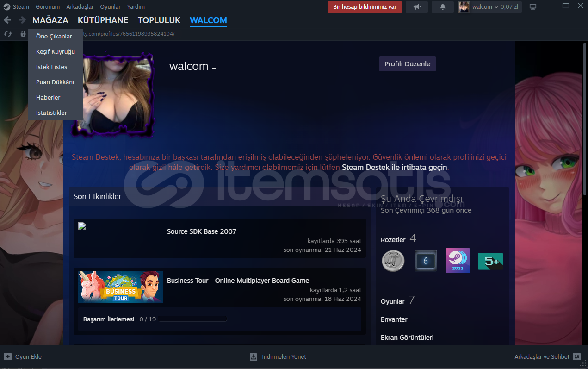Click the Profili Düzenle button
Image resolution: width=588 pixels, height=369 pixels.
click(408, 64)
